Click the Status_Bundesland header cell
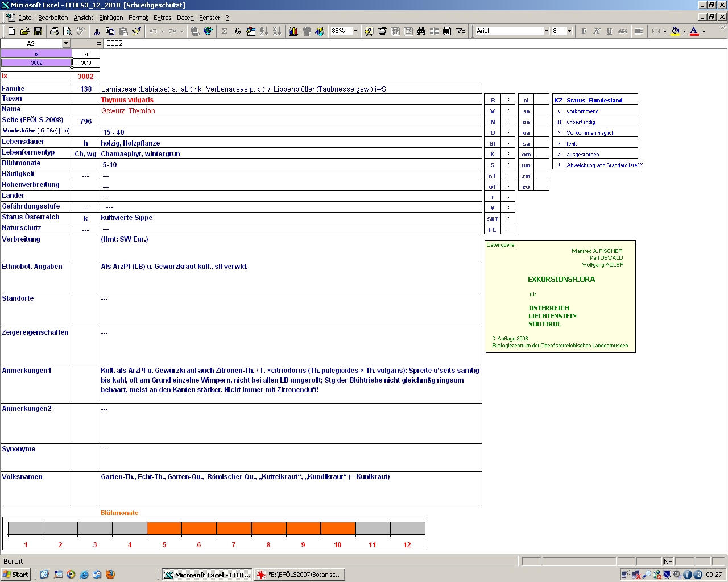Viewport: 728px width, 582px height. [601, 100]
